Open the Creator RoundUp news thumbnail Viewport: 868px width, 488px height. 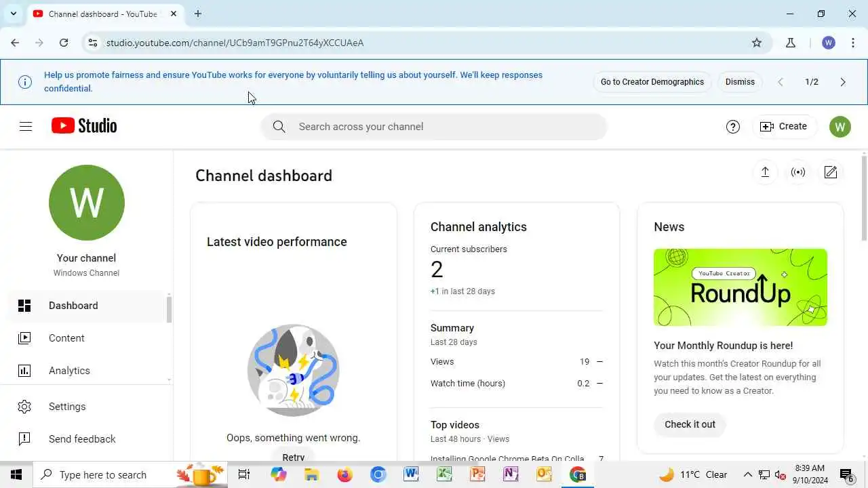point(741,287)
